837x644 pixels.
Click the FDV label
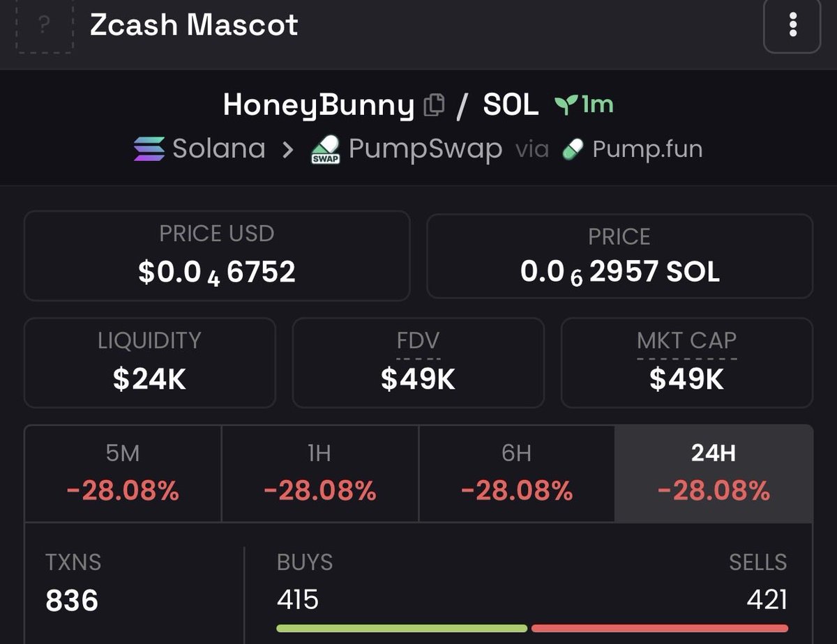[x=418, y=341]
